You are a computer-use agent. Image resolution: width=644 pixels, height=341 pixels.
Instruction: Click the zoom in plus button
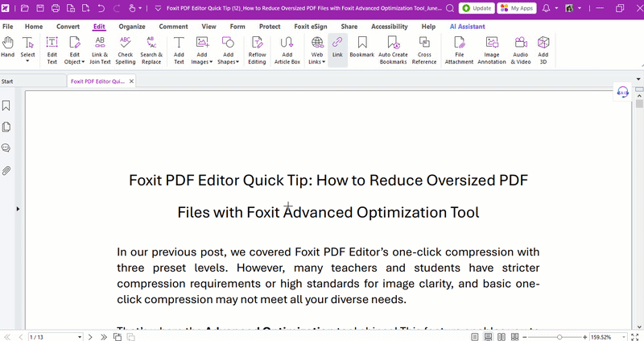[585, 337]
